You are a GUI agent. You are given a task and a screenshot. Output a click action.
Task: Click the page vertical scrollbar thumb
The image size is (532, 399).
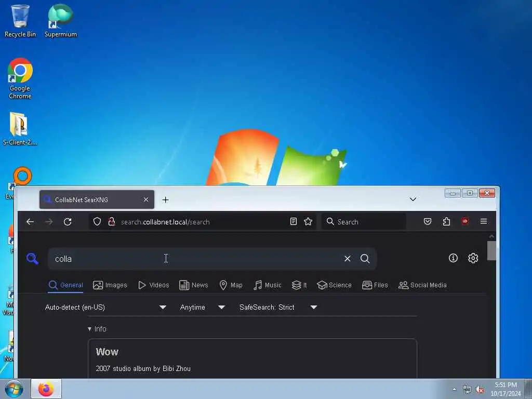[x=491, y=251]
